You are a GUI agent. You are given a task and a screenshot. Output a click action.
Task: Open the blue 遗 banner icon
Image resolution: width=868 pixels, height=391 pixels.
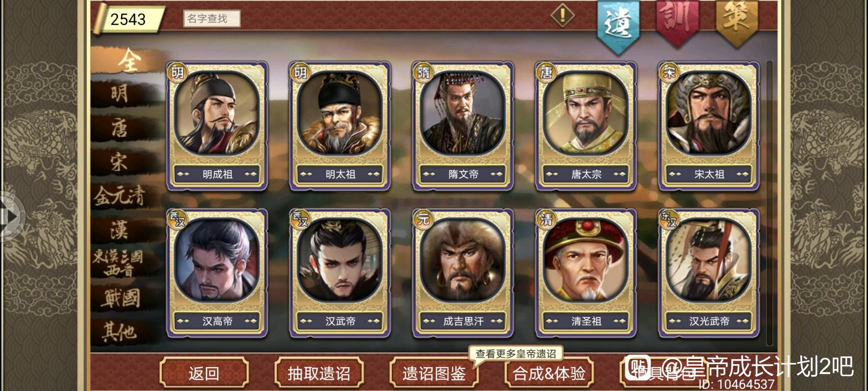point(618,25)
